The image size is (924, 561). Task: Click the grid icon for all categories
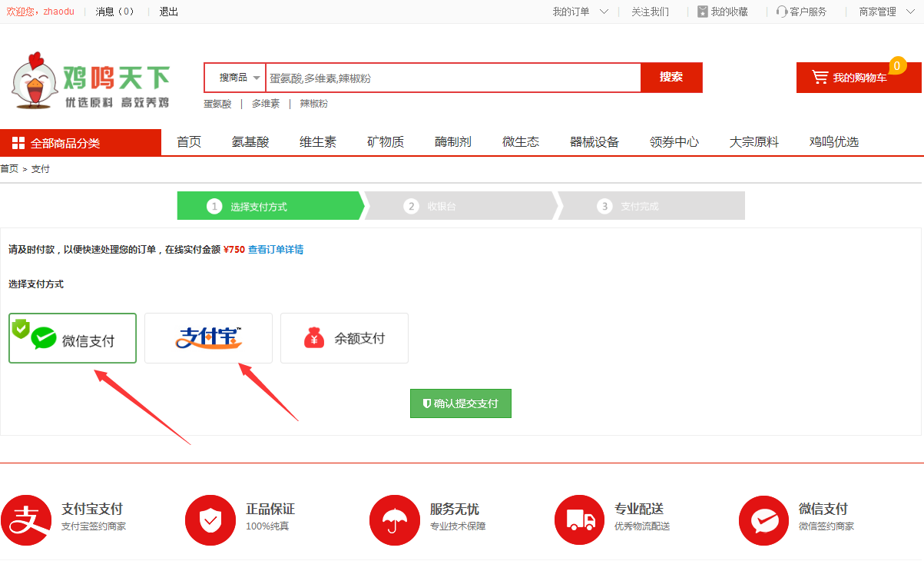[18, 143]
